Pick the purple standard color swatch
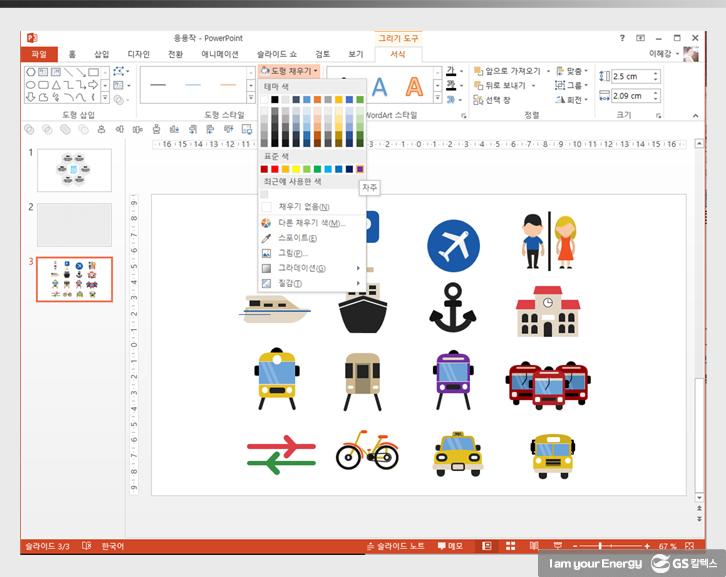 pyautogui.click(x=360, y=169)
